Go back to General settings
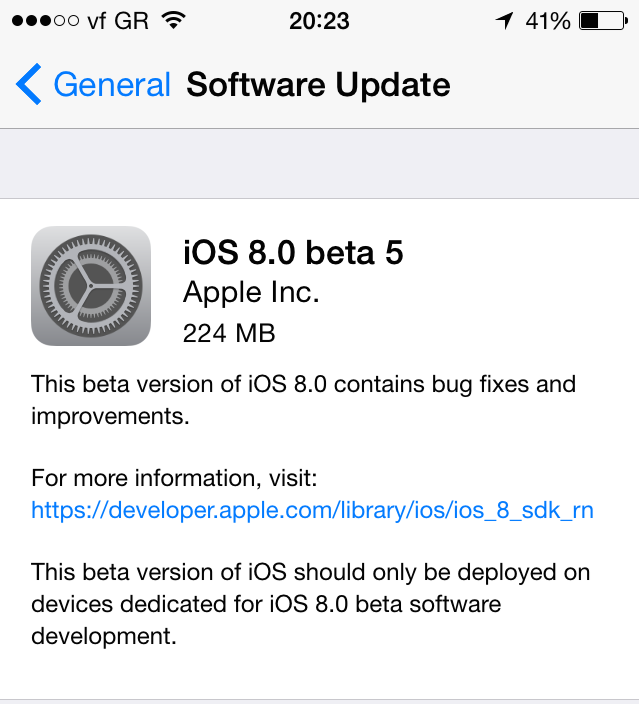This screenshot has height=704, width=639. (93, 84)
